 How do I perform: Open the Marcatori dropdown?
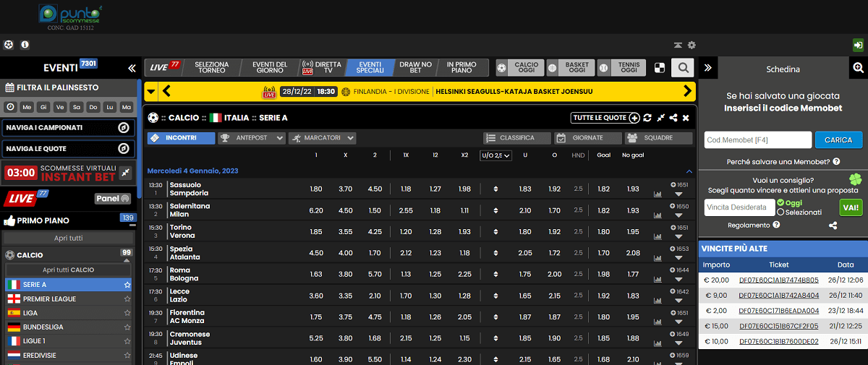[x=322, y=137]
